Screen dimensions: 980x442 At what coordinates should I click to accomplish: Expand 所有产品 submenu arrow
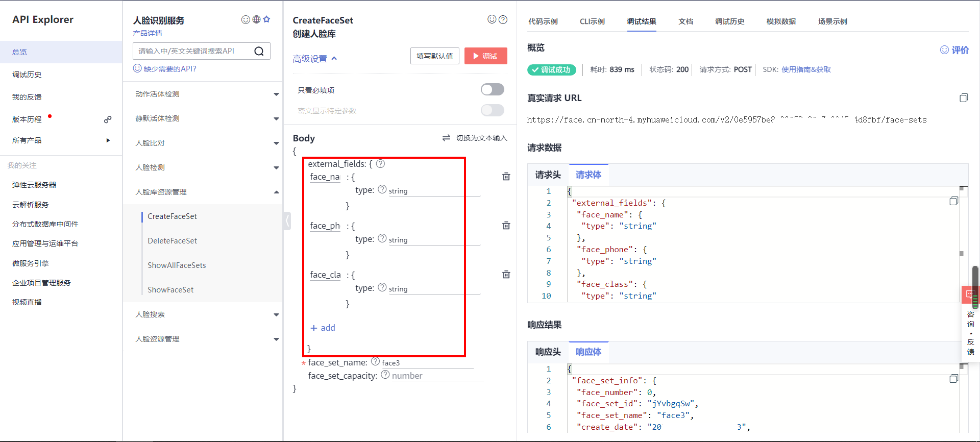coord(108,140)
